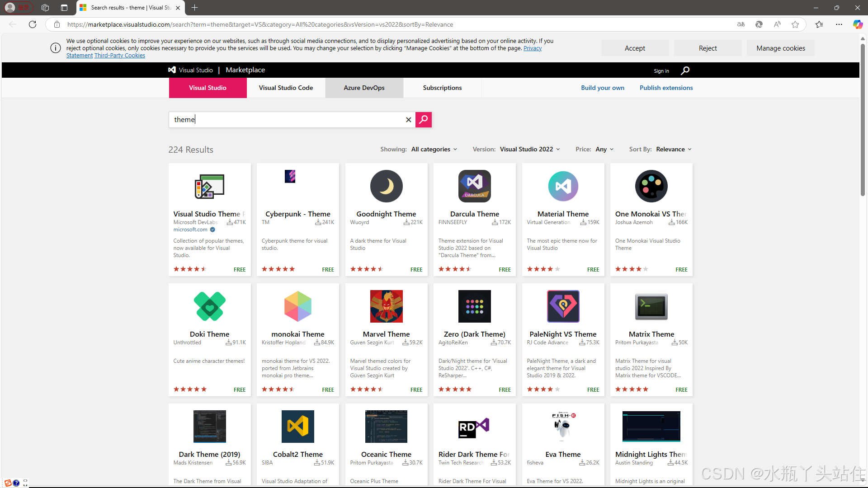Accept the optional cookies
The image size is (868, 488).
pyautogui.click(x=634, y=48)
